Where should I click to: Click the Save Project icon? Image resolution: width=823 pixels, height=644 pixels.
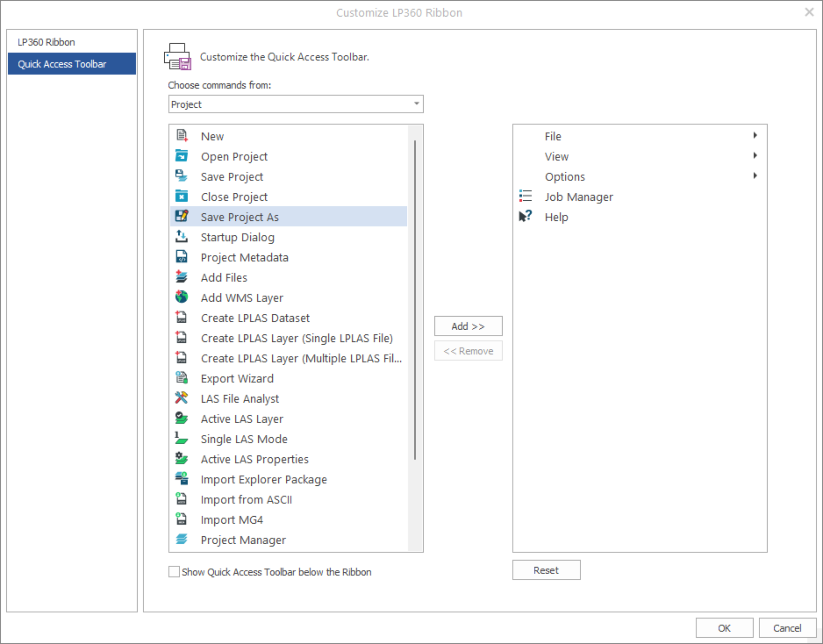[x=182, y=176]
